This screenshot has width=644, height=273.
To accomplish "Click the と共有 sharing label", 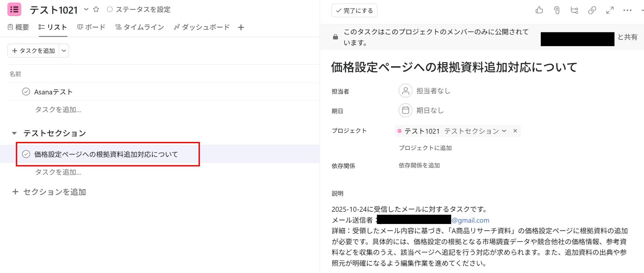I will (627, 37).
